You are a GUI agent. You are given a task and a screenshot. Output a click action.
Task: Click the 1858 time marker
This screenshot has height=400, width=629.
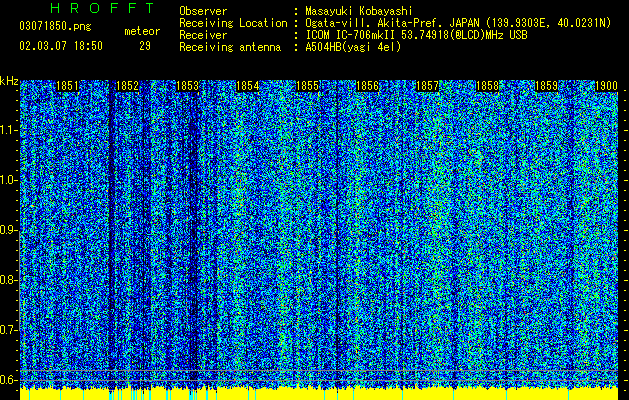coord(487,86)
